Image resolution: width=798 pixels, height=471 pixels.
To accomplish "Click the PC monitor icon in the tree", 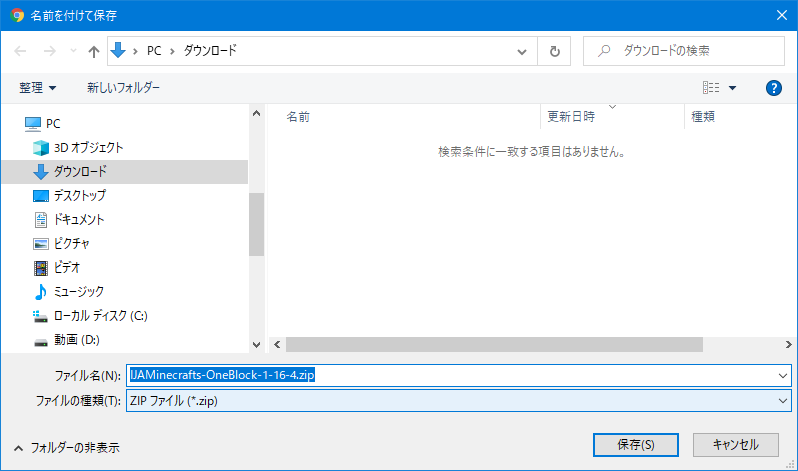I will tap(33, 124).
